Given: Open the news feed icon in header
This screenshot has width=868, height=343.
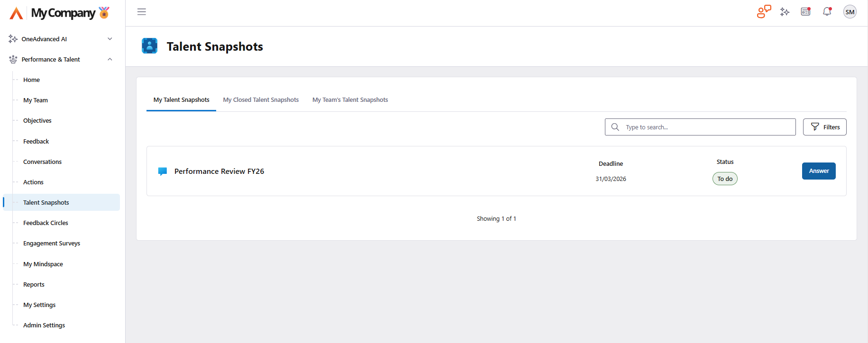Looking at the screenshot, I should click(x=805, y=12).
